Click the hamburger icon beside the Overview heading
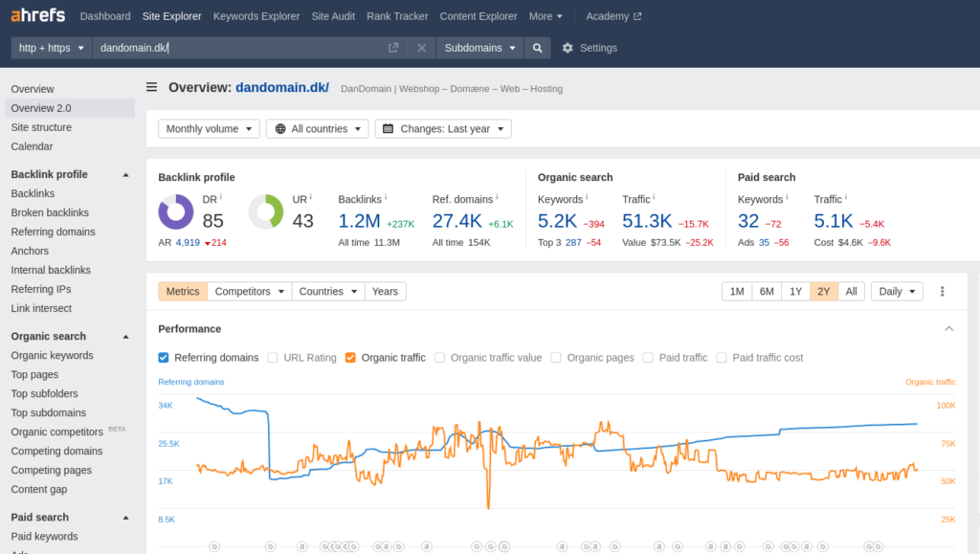The height and width of the screenshot is (554, 980). 151,86
